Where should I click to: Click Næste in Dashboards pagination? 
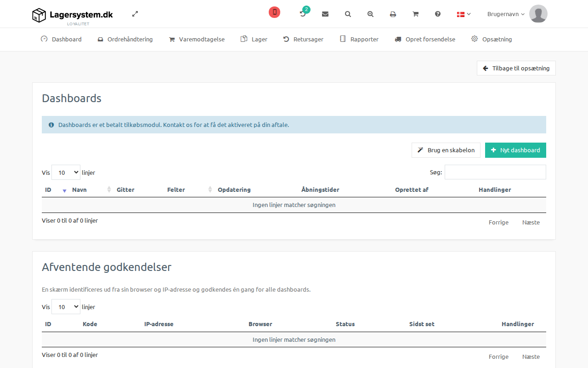tap(531, 223)
